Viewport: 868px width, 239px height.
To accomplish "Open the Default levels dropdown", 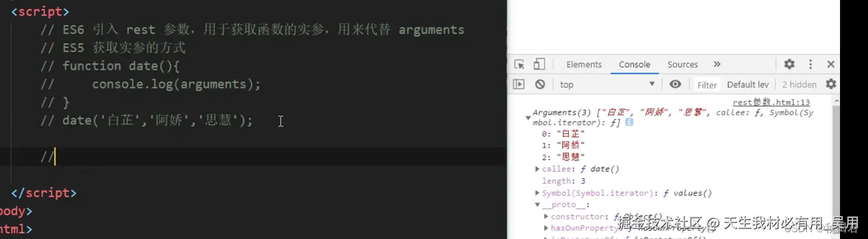I will point(747,85).
